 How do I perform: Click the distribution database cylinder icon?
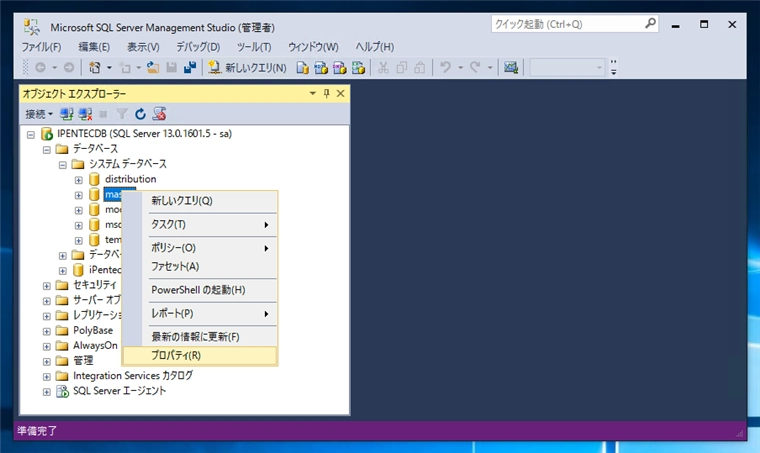click(x=94, y=180)
